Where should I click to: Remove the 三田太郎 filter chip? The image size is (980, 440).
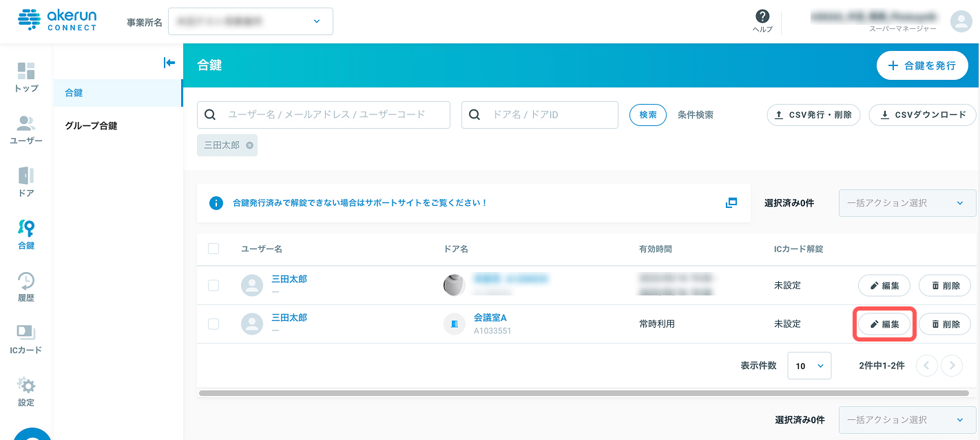click(249, 145)
